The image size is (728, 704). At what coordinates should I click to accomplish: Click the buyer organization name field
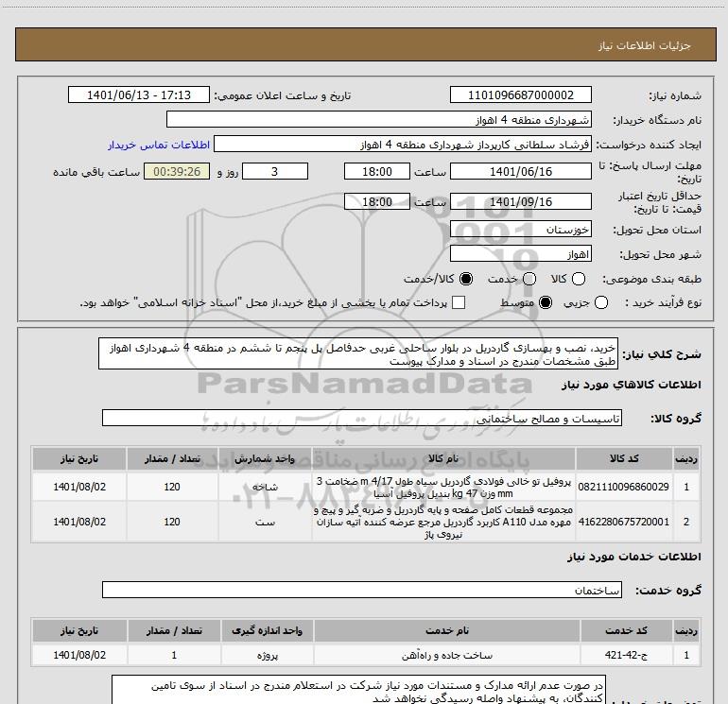[379, 119]
